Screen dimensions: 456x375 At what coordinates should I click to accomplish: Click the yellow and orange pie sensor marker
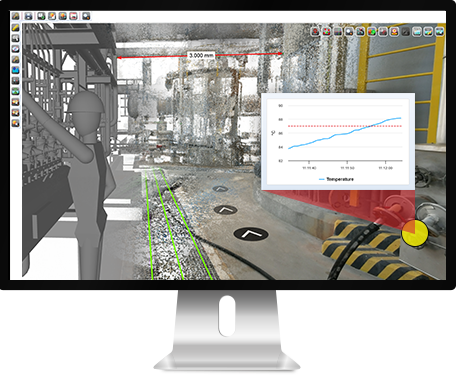tap(415, 233)
